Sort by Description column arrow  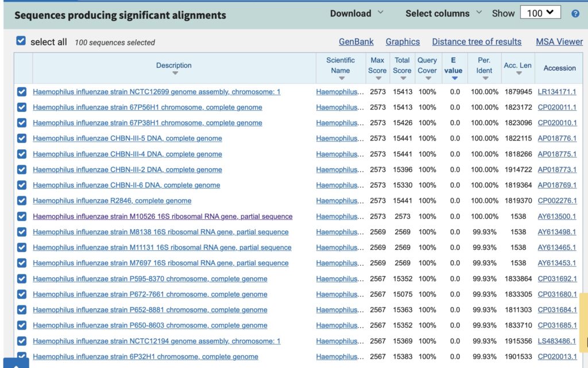(175, 73)
